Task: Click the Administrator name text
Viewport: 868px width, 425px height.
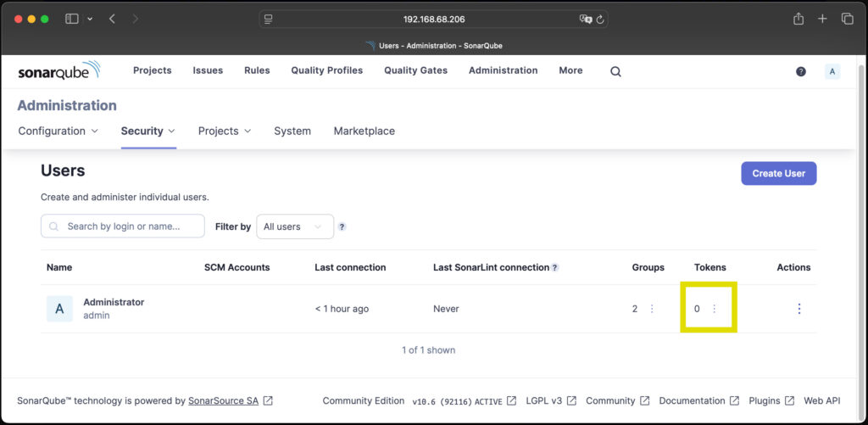Action: tap(114, 302)
